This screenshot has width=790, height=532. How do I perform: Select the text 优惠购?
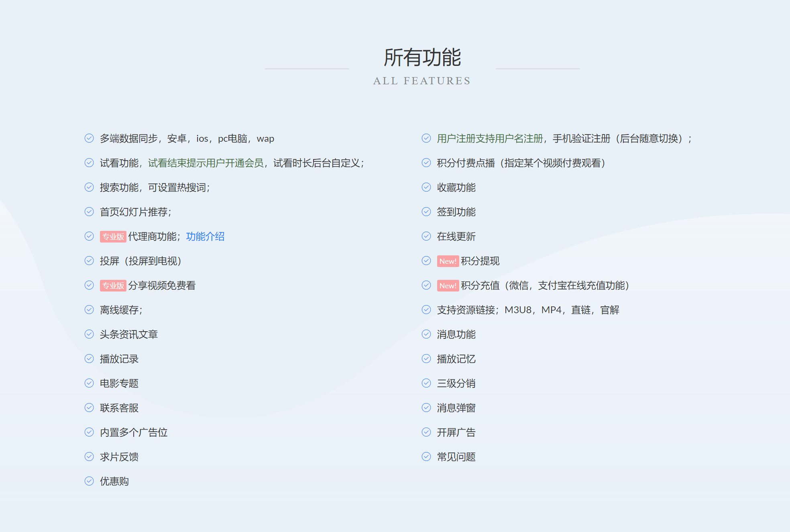pos(114,481)
